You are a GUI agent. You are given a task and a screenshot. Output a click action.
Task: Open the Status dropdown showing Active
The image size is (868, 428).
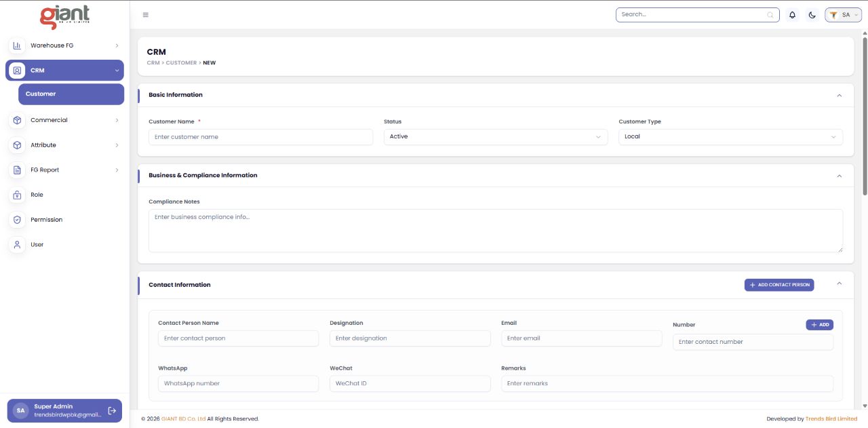point(496,137)
